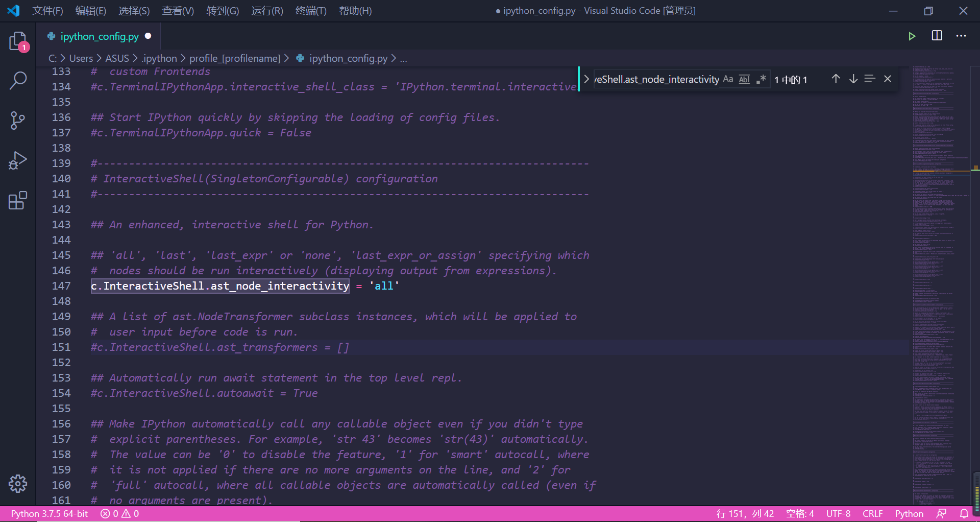Open the notifications bell in status bar
This screenshot has height=522, width=980.
[964, 514]
